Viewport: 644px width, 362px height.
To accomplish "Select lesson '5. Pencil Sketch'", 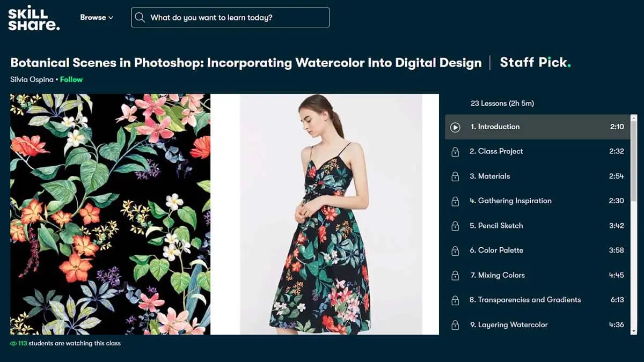I will point(538,225).
